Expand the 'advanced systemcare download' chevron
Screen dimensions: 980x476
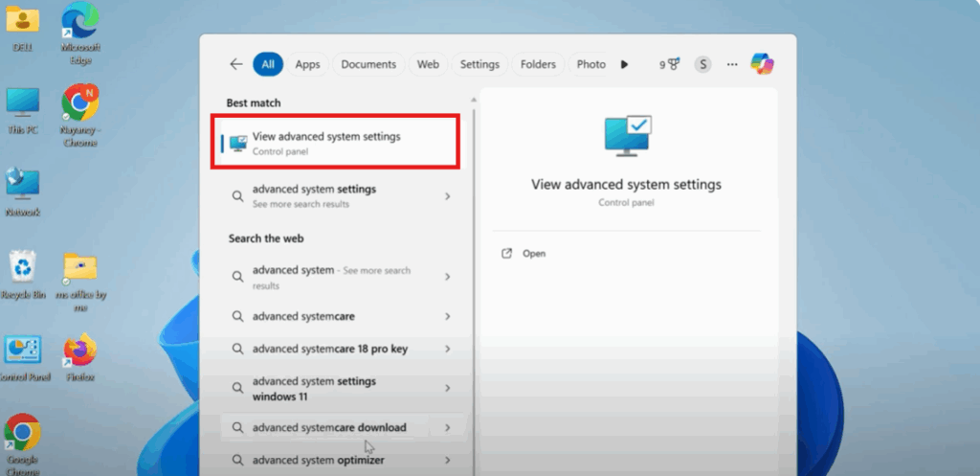(x=448, y=428)
